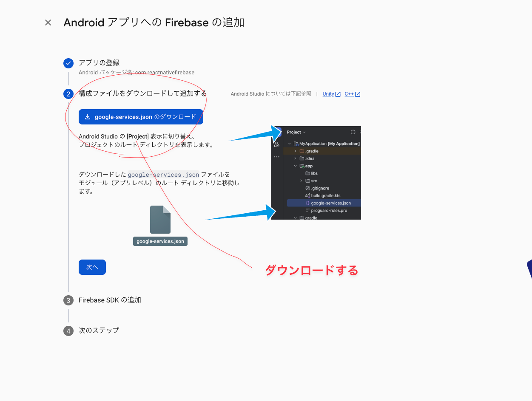Image resolution: width=532 pixels, height=401 pixels.
Task: Click the step 4 number circle
Action: pos(68,331)
